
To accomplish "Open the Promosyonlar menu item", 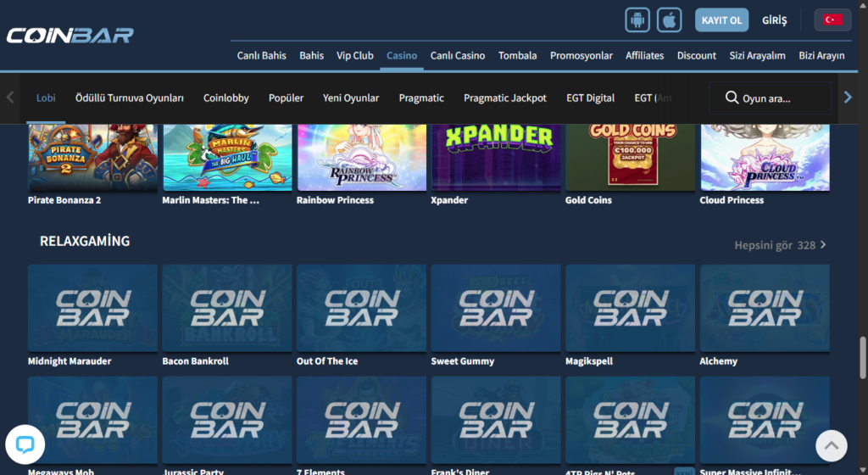I will [581, 55].
